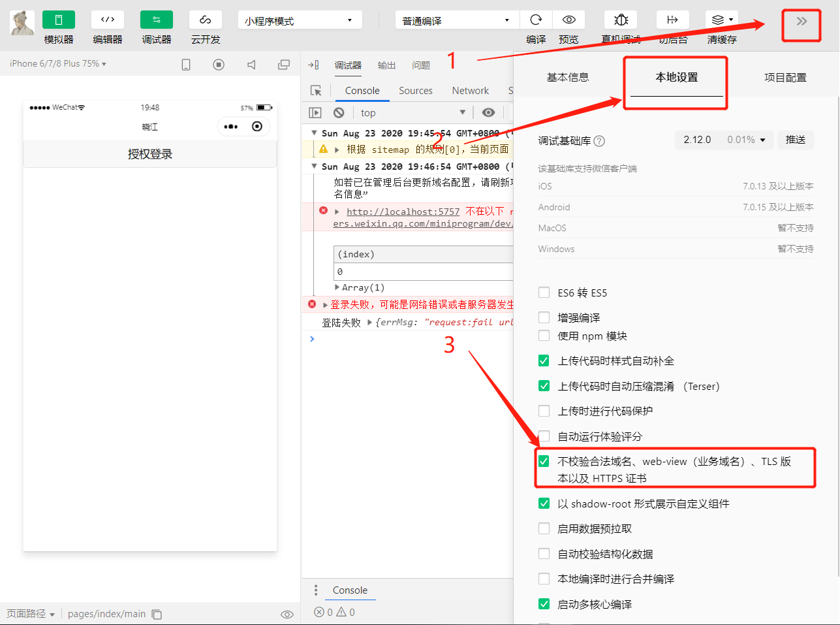Enable the ES6 转 ES5 checkbox

point(544,293)
